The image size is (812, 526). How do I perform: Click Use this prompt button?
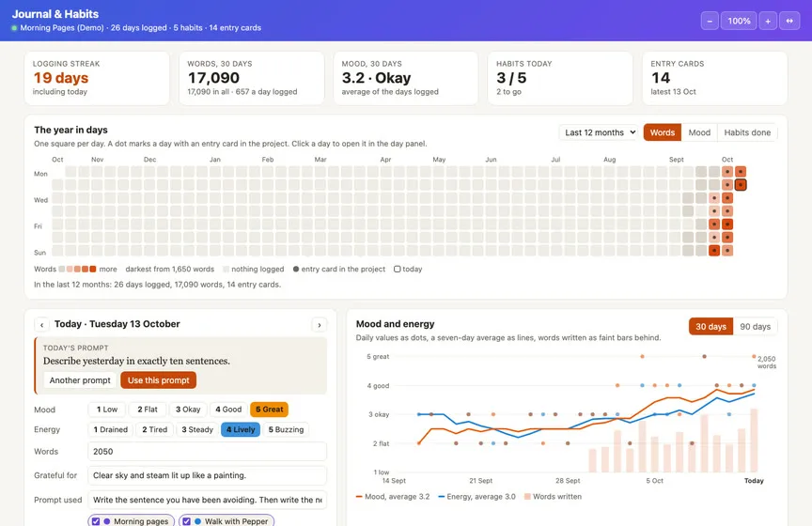pos(159,380)
